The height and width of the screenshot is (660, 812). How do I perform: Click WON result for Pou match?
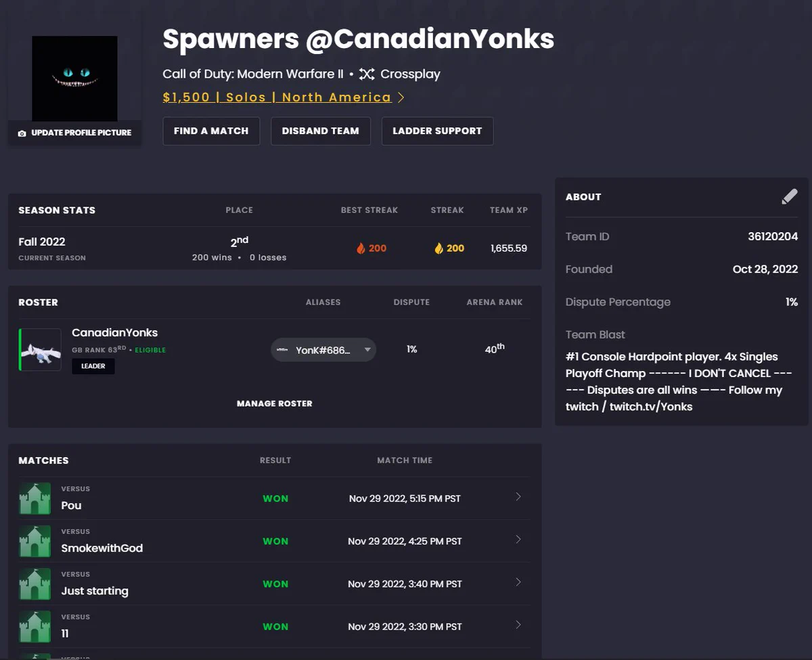tap(275, 498)
